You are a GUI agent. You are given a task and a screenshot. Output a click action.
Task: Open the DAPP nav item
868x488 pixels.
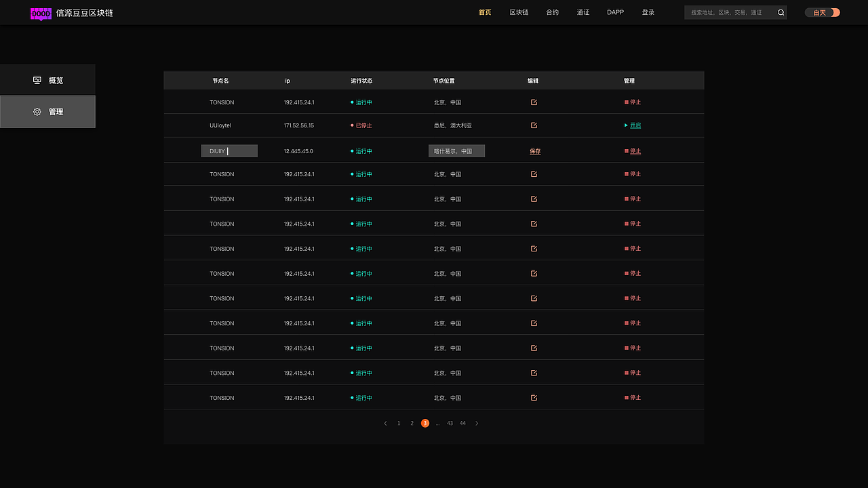[616, 12]
